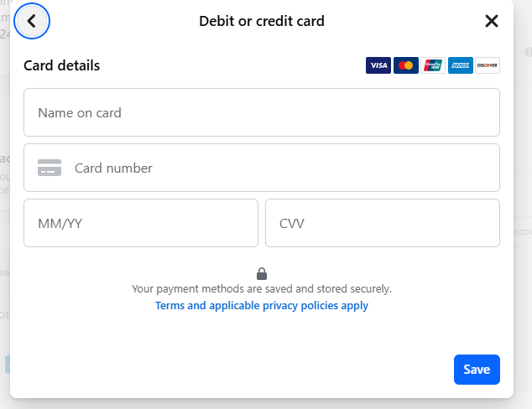The width and height of the screenshot is (532, 409).
Task: Save the card details
Action: pos(477,370)
